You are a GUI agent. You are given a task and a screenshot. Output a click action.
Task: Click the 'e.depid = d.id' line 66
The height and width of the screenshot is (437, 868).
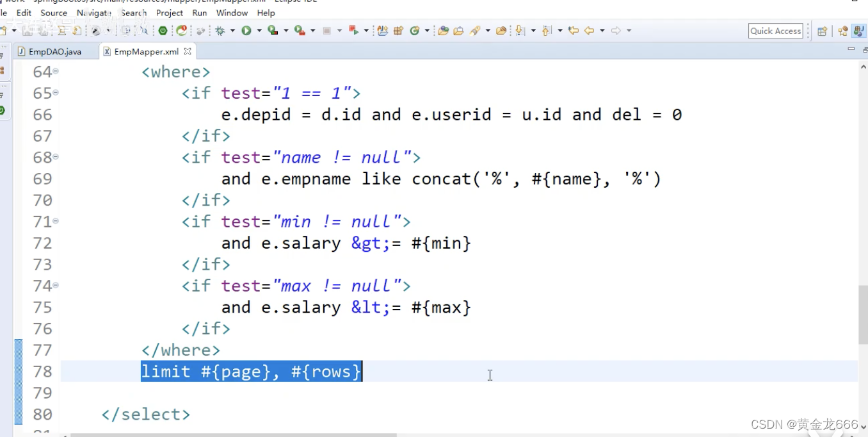click(451, 115)
